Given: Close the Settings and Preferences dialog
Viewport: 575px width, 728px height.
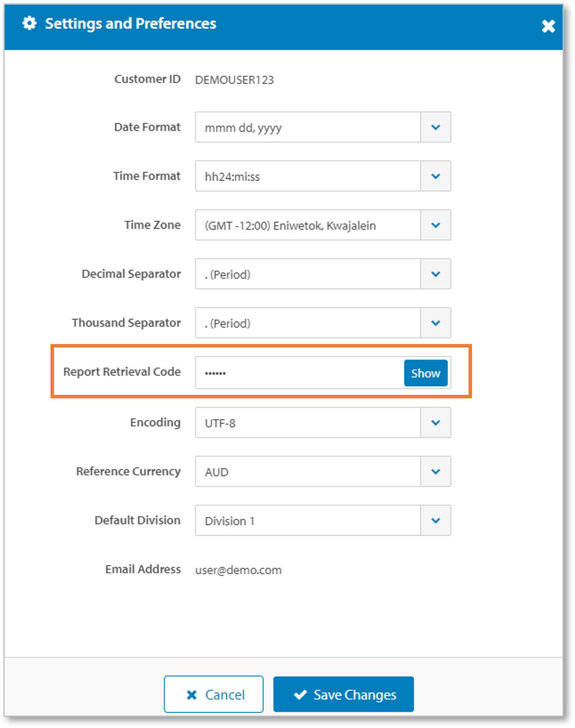Looking at the screenshot, I should 548,26.
